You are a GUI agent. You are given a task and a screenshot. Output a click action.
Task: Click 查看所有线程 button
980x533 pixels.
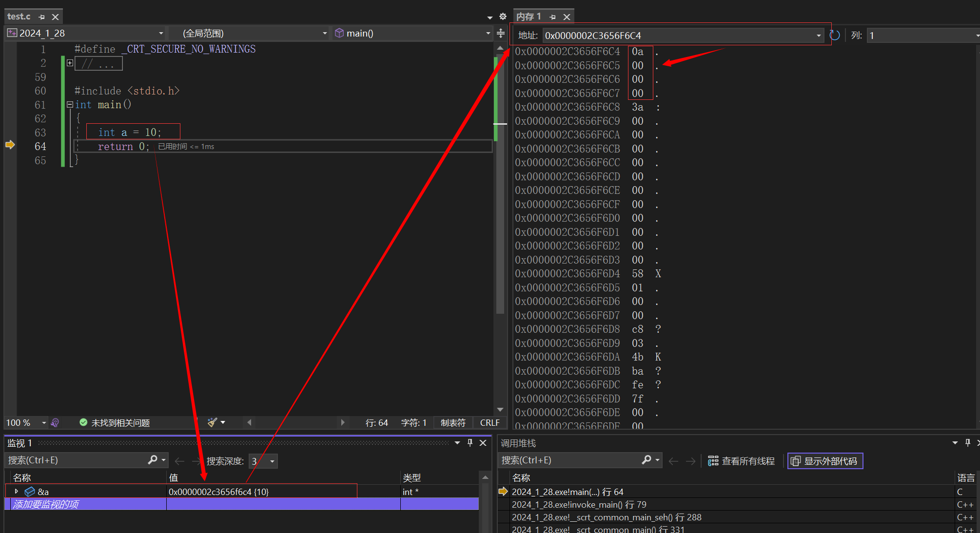pyautogui.click(x=742, y=461)
